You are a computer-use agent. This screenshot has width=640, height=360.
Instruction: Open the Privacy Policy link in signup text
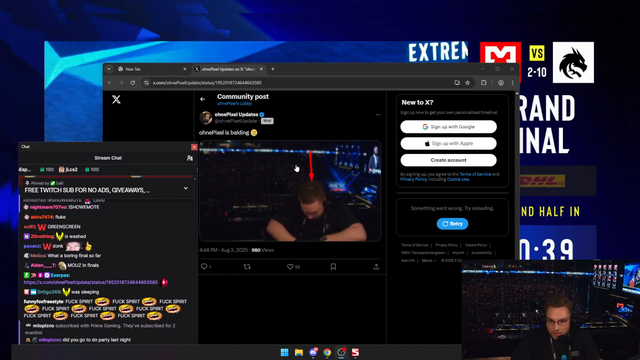click(413, 179)
